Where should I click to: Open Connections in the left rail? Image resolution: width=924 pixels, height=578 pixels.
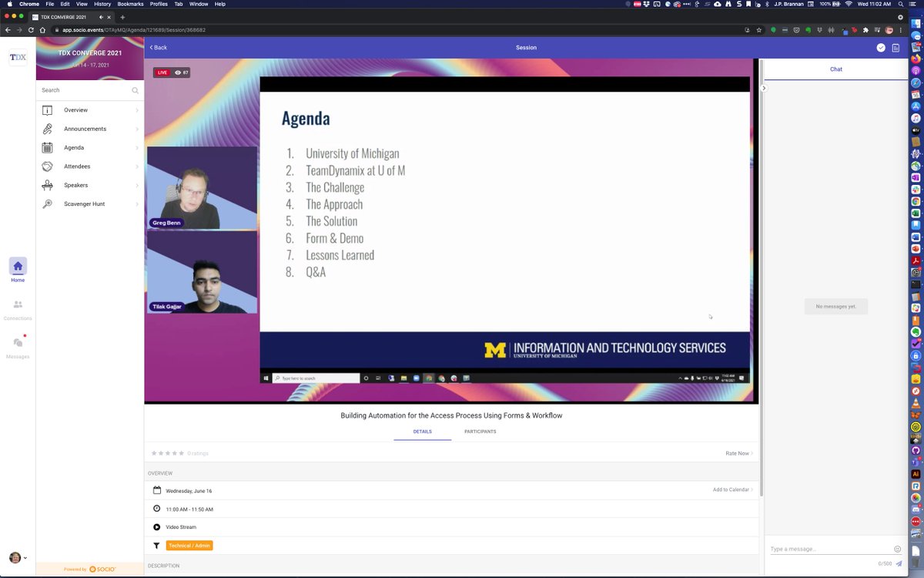[x=18, y=308]
